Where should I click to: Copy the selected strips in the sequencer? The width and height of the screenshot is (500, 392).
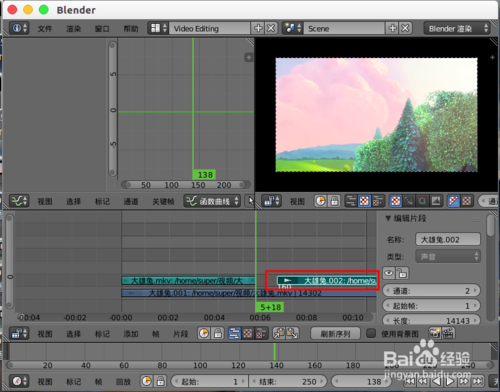click(x=279, y=333)
